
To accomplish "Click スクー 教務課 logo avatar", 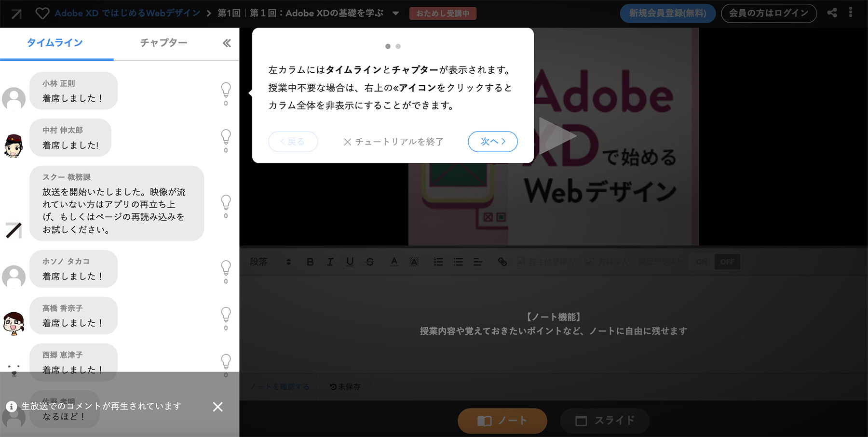I will tap(14, 230).
